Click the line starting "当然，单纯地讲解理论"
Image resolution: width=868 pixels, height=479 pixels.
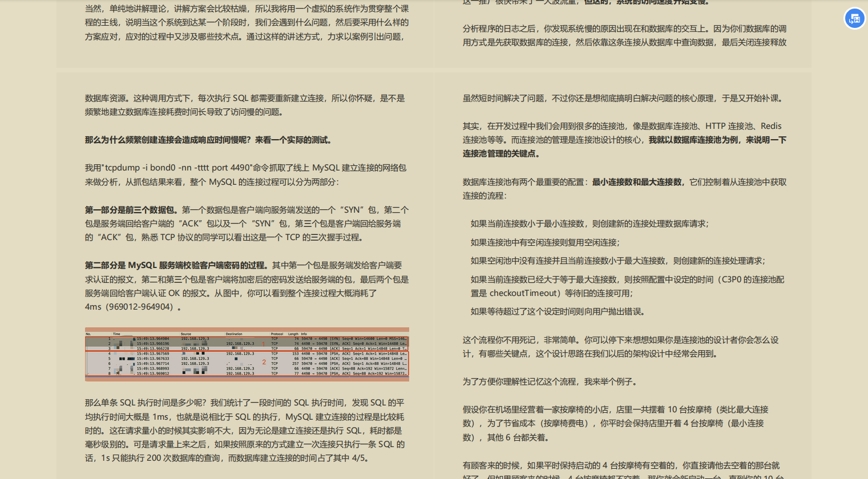click(x=247, y=9)
